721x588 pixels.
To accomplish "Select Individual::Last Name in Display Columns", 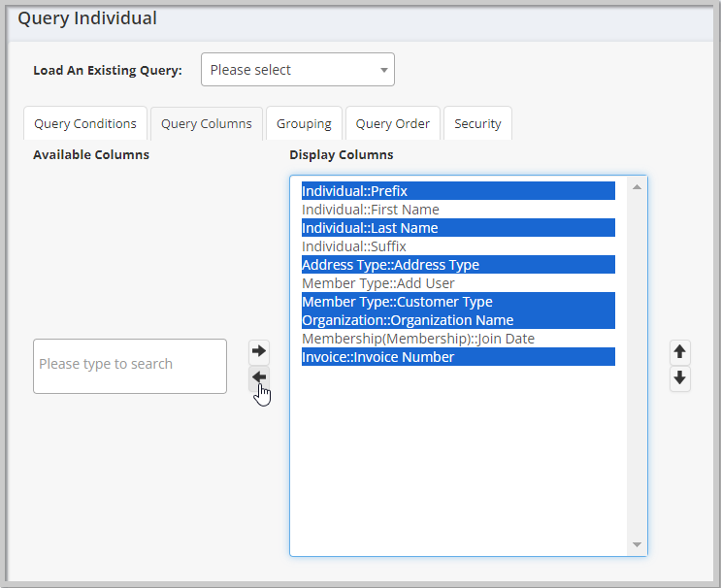I will click(x=458, y=228).
